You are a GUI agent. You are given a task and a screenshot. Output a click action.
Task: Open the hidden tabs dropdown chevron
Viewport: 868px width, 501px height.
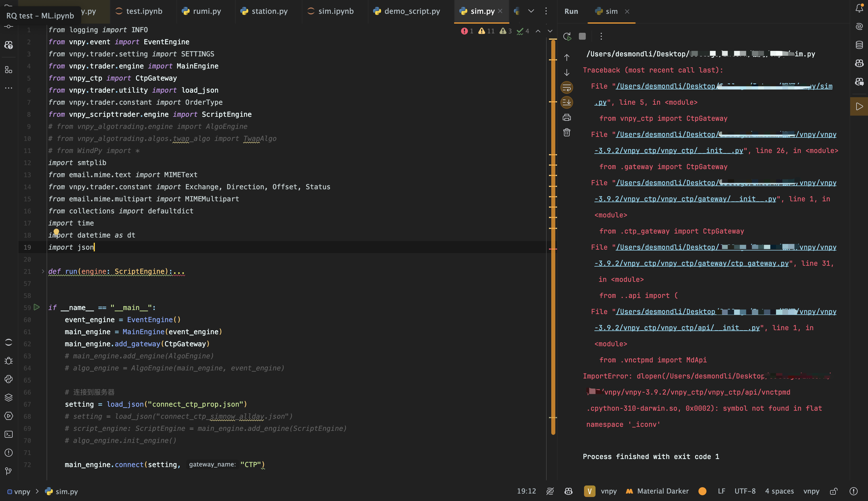[x=531, y=11]
